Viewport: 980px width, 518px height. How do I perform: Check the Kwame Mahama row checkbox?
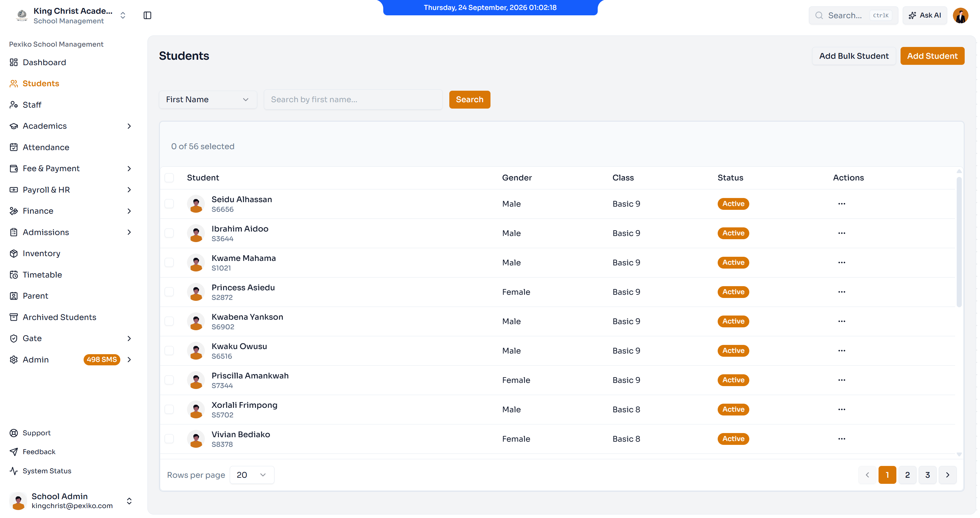pos(169,262)
